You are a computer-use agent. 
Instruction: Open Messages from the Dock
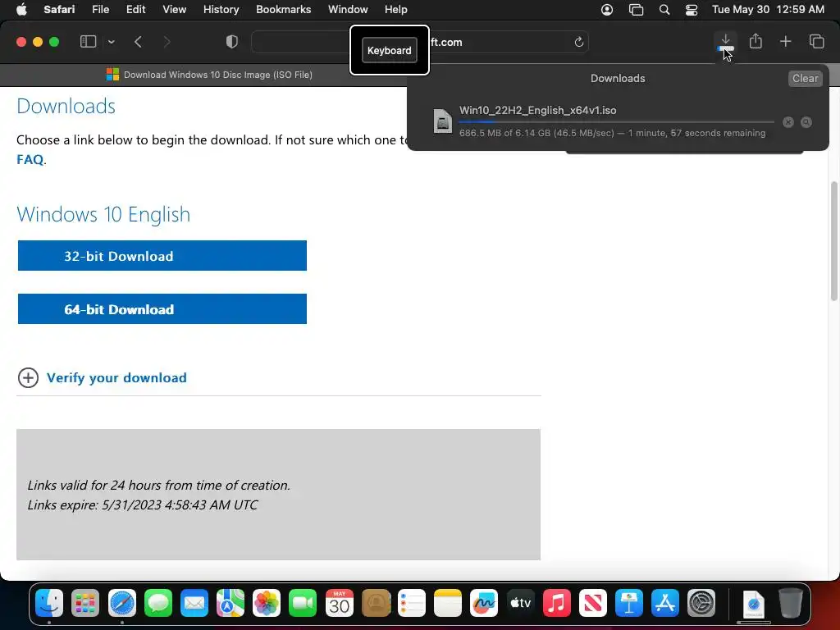(158, 603)
